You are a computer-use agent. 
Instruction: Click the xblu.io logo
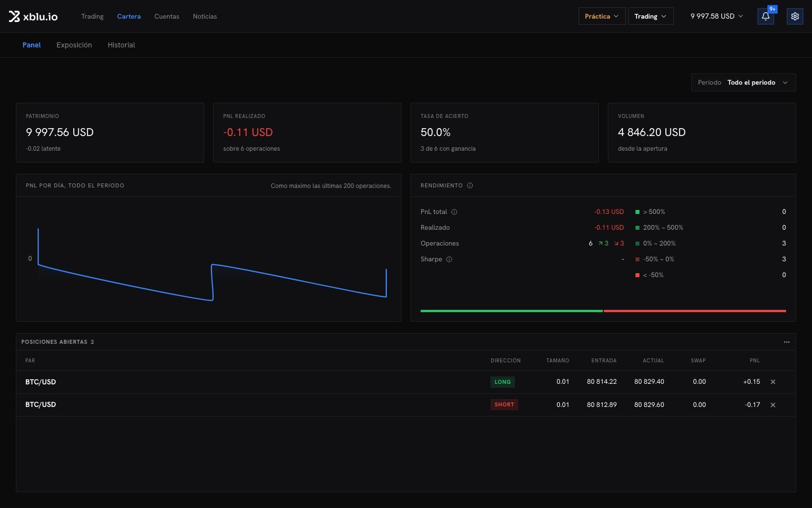(33, 16)
